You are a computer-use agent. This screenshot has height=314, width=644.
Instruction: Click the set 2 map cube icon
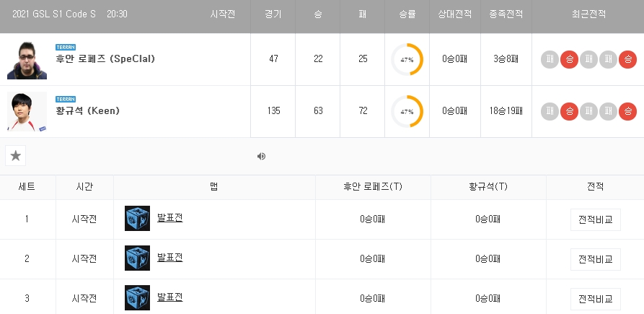coord(137,258)
